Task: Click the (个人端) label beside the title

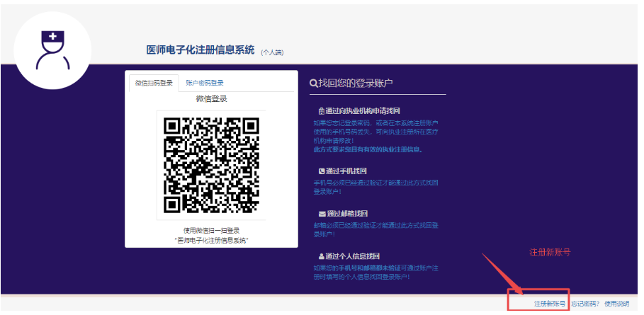Action: [x=272, y=52]
